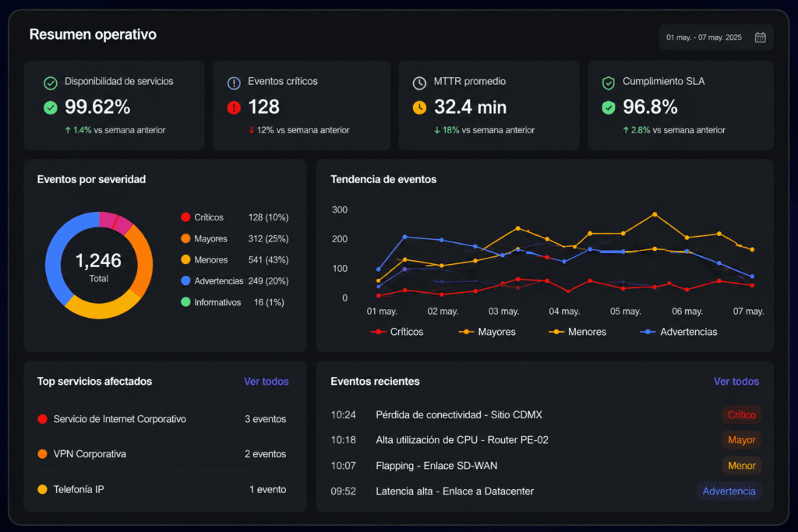Click the date range field 01 may. - 07 may. 2025
The width and height of the screenshot is (798, 532).
716,37
